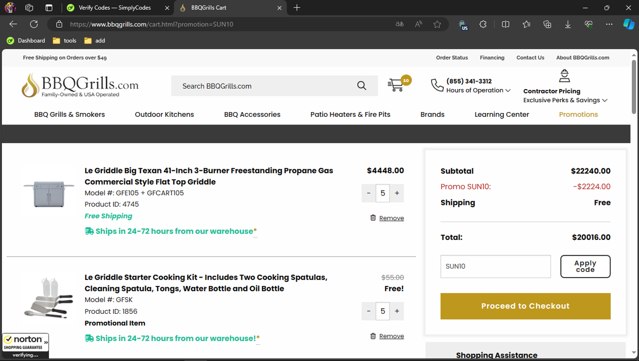The image size is (639, 361).
Task: Click the Order Status link
Action: tap(452, 58)
